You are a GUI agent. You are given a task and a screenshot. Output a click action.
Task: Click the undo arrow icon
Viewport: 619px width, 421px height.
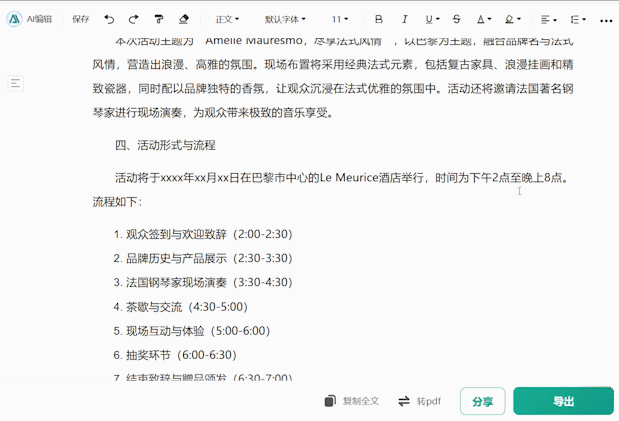[109, 19]
